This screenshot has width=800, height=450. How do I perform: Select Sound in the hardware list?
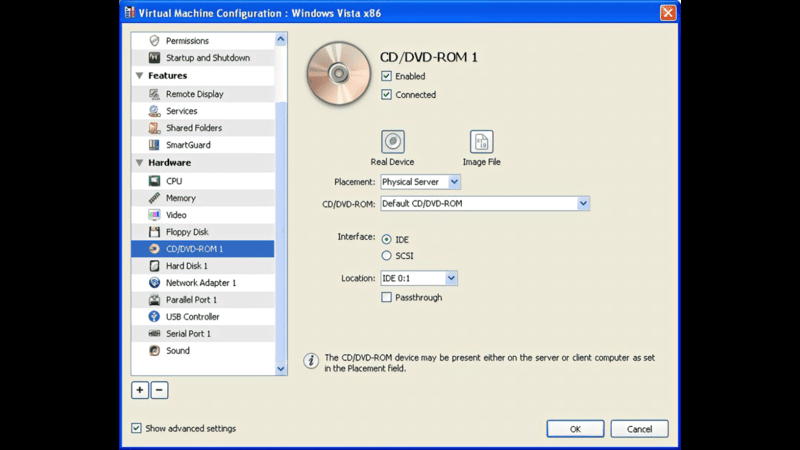pos(203,351)
